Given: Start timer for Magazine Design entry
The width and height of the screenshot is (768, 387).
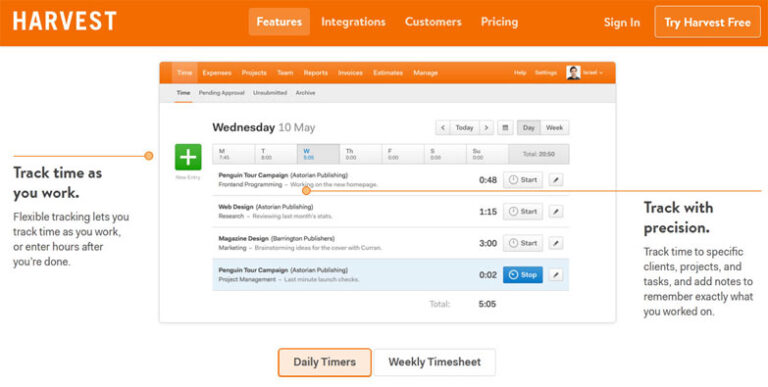Looking at the screenshot, I should pos(523,243).
